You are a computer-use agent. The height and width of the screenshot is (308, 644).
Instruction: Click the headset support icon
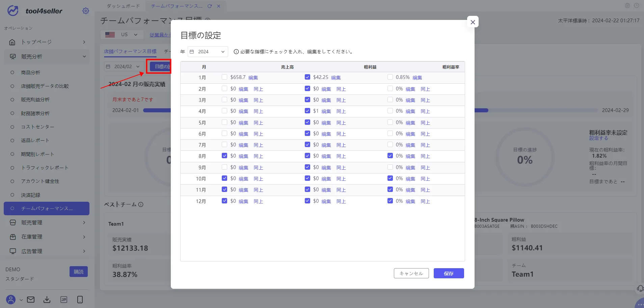click(640, 288)
